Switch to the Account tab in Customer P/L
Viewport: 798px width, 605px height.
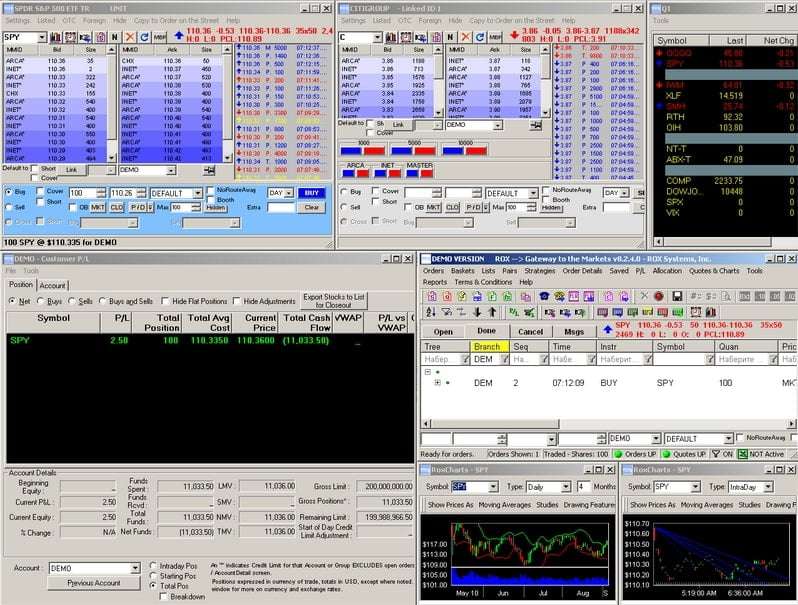click(52, 285)
